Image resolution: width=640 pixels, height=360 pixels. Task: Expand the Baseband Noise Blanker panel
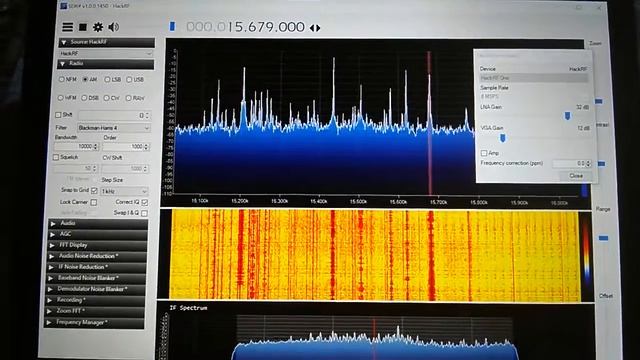coord(96,278)
